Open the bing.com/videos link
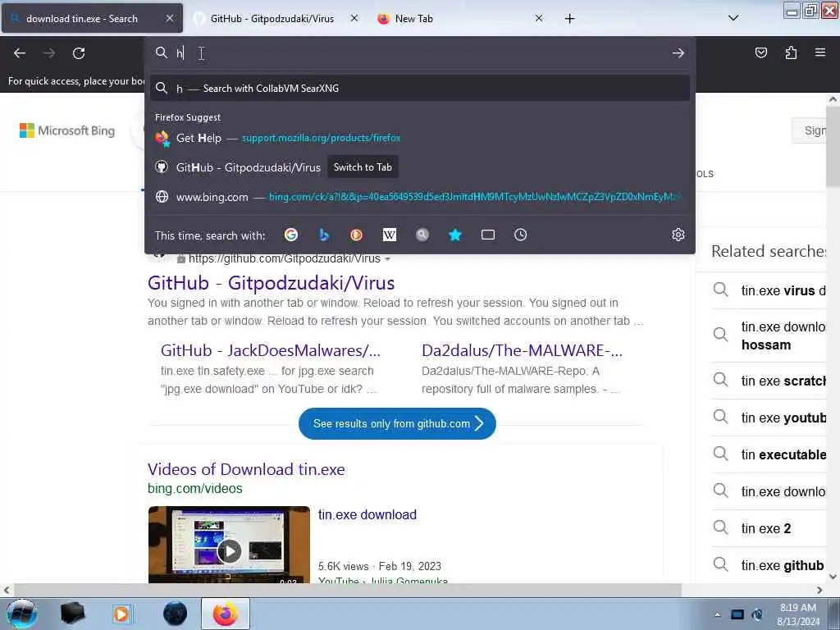The image size is (840, 630). click(x=195, y=489)
